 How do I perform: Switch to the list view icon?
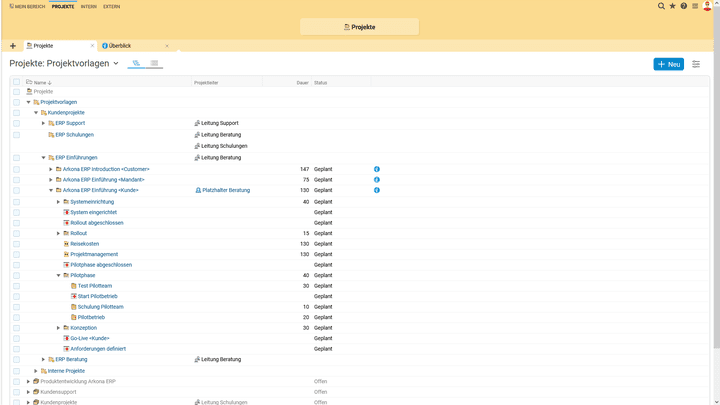pyautogui.click(x=154, y=63)
